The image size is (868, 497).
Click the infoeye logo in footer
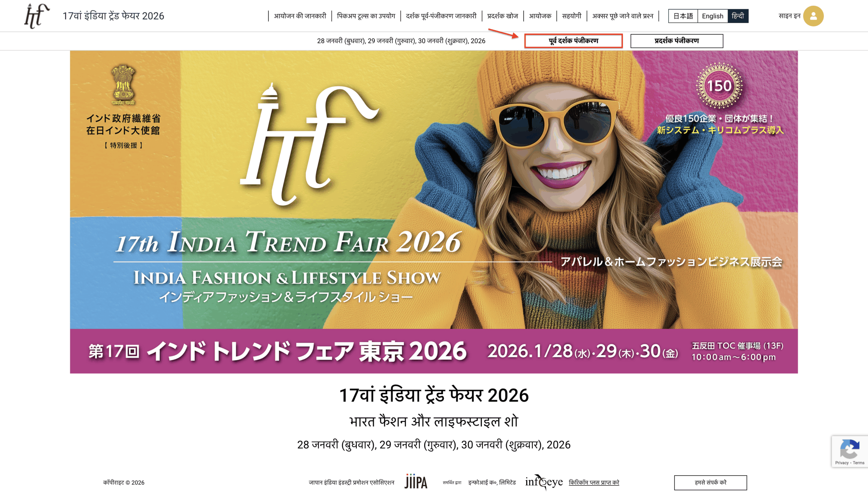pos(544,482)
